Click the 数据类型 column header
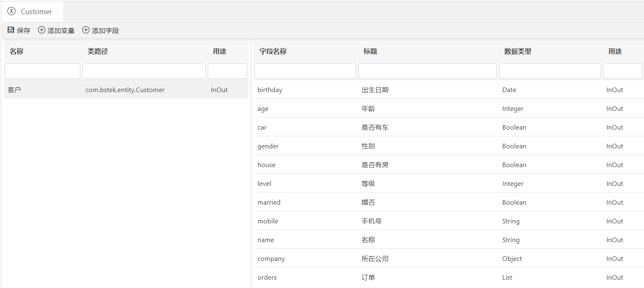 pyautogui.click(x=517, y=51)
